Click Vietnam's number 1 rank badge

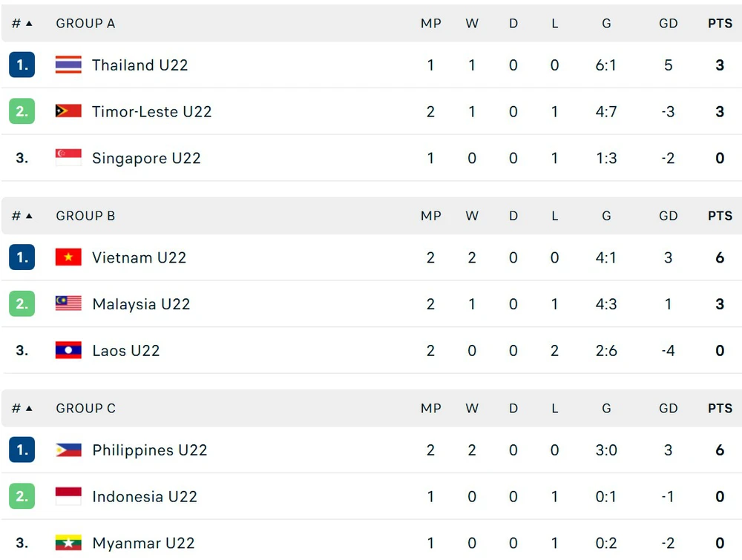(x=22, y=257)
